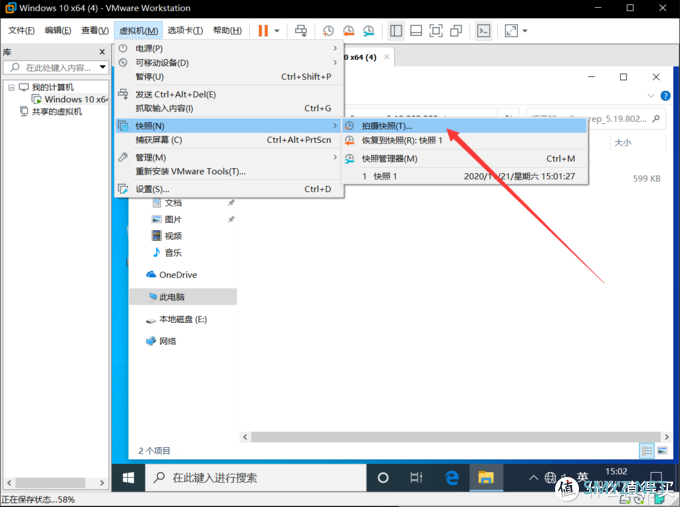Screen dimensions: 680x507
Task: Switch to Unity mode toolbar icon
Action: pyautogui.click(x=456, y=31)
